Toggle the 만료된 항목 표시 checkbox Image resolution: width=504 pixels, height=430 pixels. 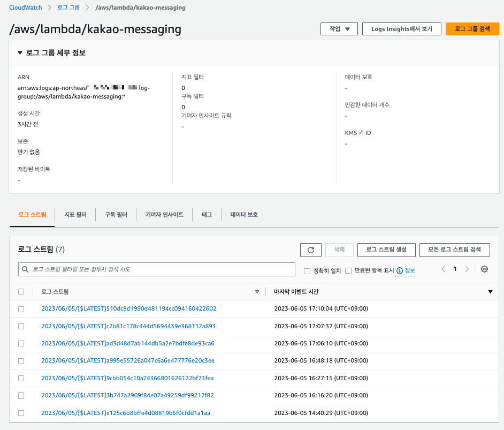pos(348,271)
